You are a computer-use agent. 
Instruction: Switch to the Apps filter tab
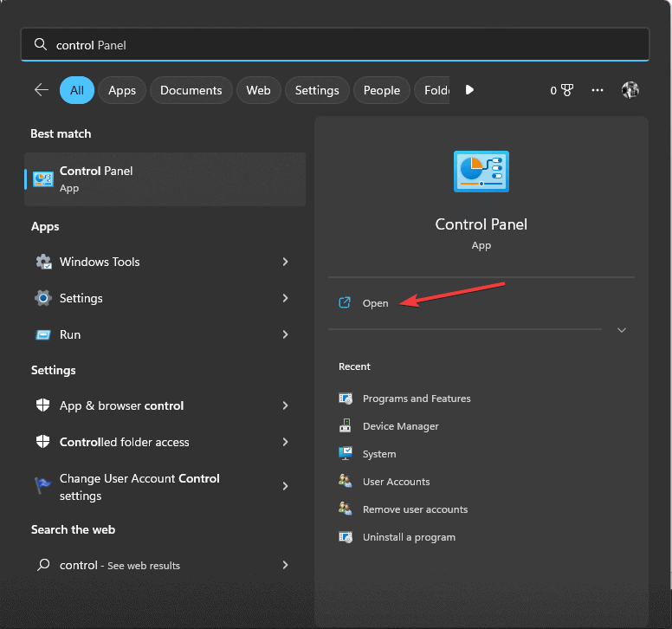point(122,90)
